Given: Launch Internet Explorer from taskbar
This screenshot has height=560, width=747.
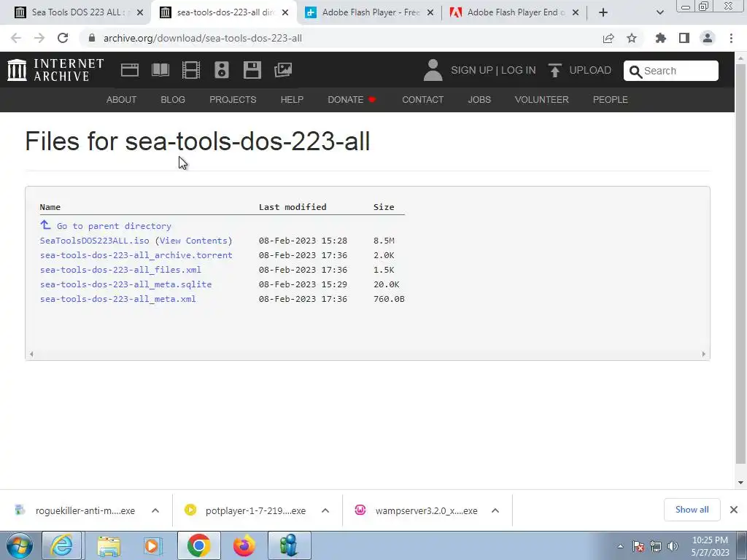Looking at the screenshot, I should (62, 545).
